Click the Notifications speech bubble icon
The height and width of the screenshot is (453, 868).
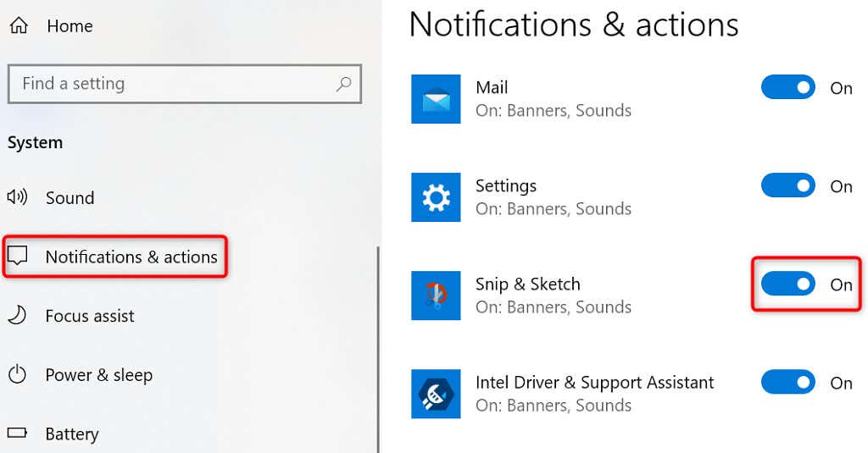tap(17, 256)
